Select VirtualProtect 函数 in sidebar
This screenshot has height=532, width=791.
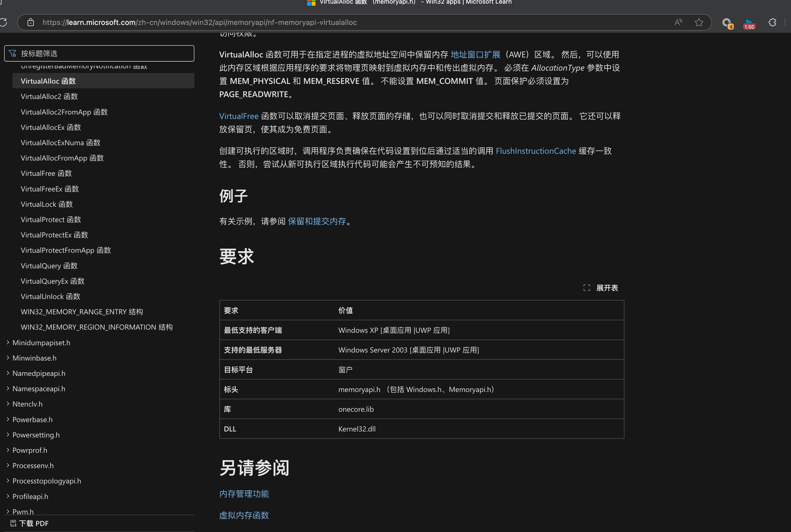(x=51, y=220)
